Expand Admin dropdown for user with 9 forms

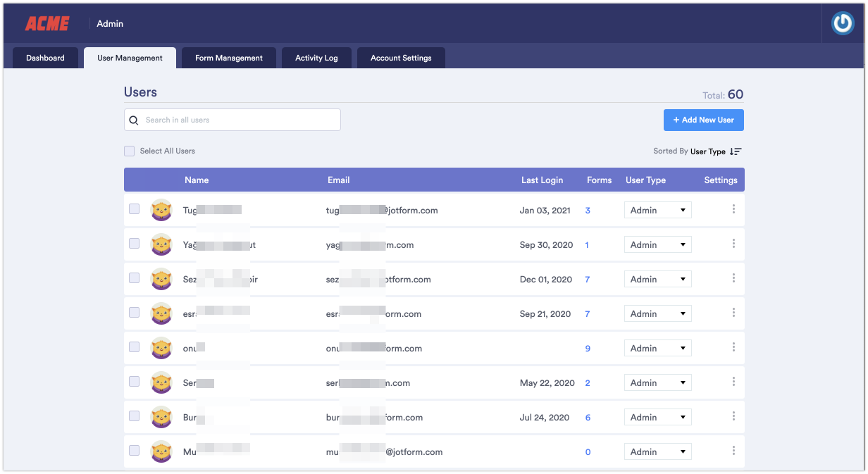click(657, 348)
